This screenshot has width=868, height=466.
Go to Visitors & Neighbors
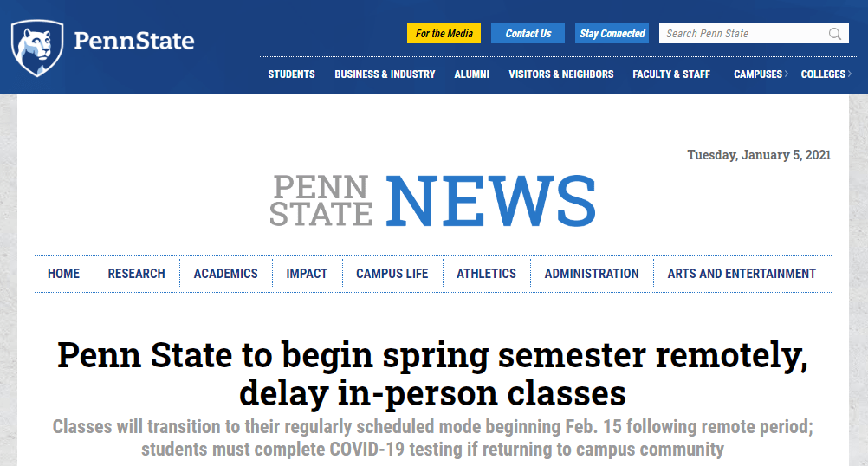click(560, 74)
